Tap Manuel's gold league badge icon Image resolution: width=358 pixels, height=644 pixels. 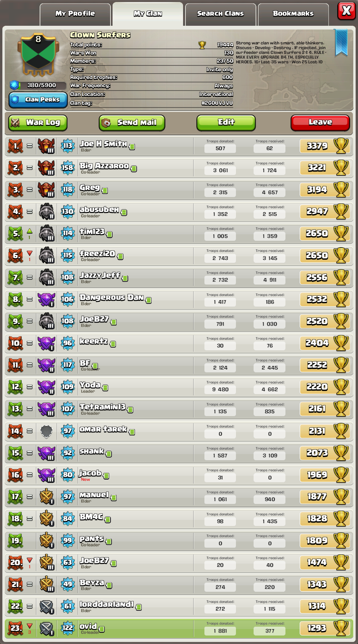pyautogui.click(x=46, y=497)
